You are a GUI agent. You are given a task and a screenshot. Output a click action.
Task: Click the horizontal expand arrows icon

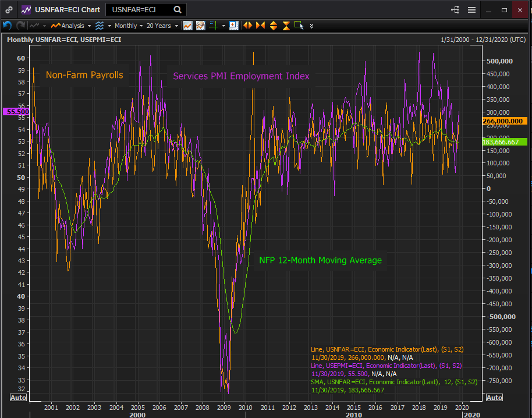click(x=247, y=26)
